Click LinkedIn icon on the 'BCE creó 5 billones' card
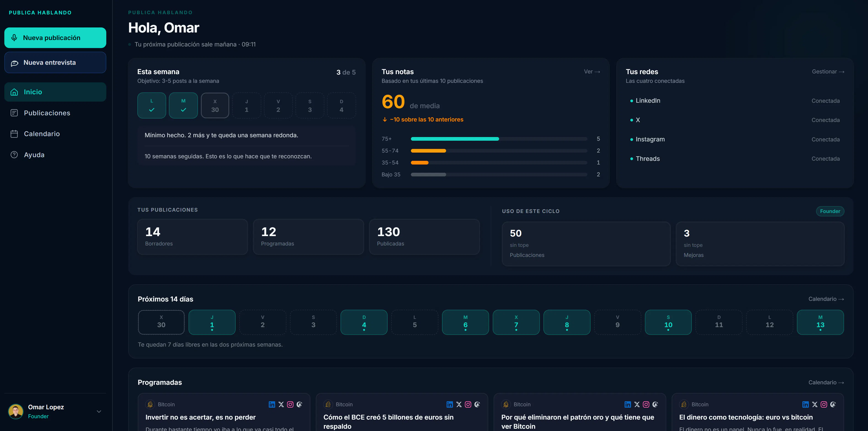 (450, 404)
